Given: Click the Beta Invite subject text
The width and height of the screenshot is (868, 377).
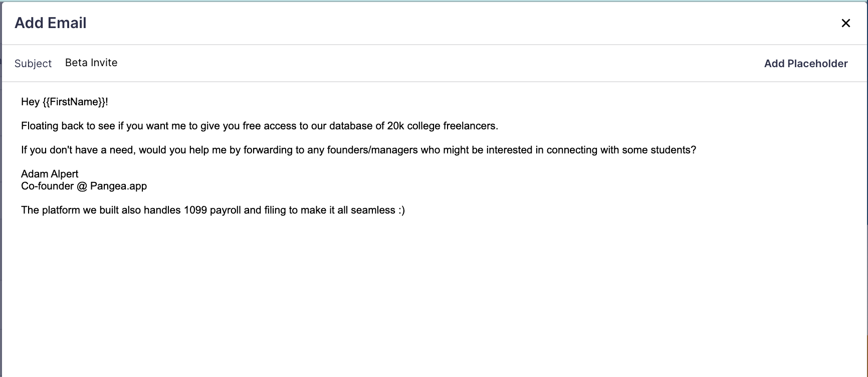Looking at the screenshot, I should 91,62.
